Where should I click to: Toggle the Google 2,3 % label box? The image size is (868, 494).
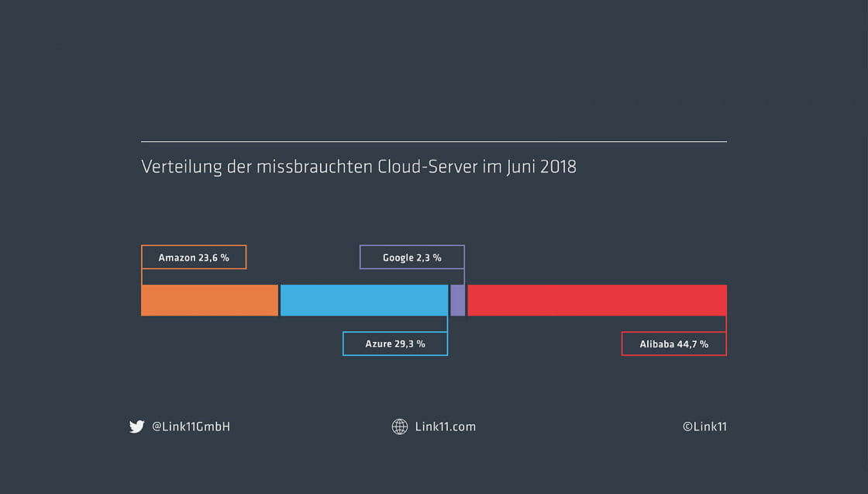tap(412, 257)
